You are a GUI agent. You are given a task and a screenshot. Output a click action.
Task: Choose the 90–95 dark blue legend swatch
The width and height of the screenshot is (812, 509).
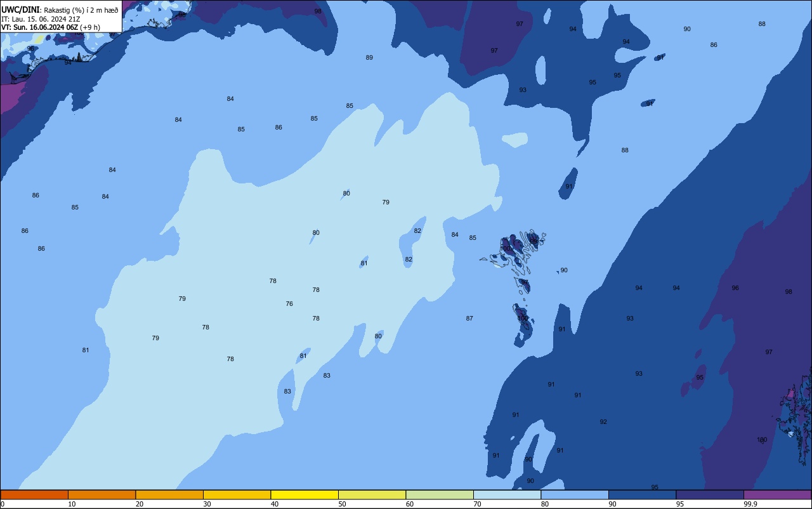642,494
